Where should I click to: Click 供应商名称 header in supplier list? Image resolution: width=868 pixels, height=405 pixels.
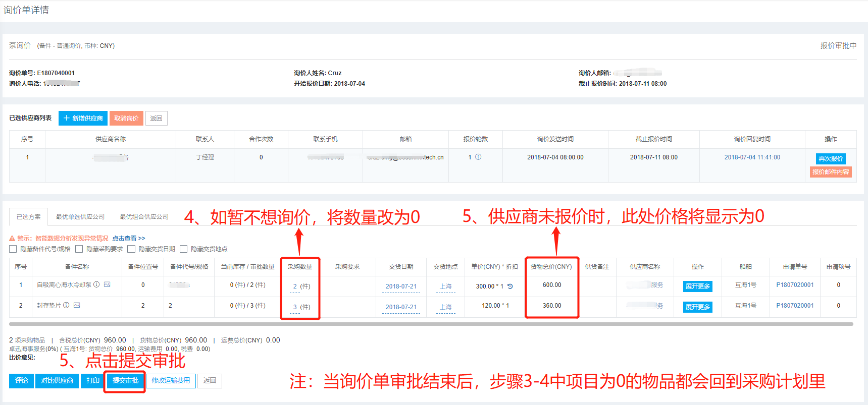point(111,139)
